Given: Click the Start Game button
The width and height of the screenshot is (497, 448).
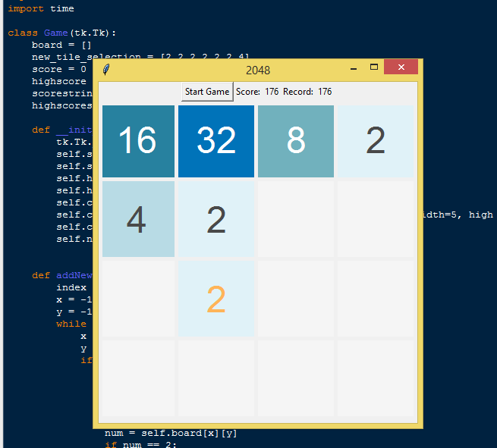Looking at the screenshot, I should pos(207,92).
